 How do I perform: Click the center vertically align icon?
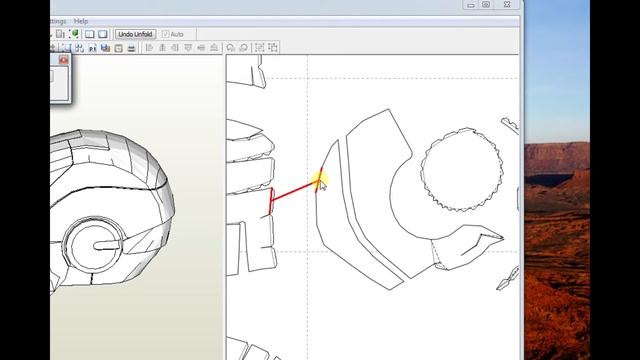[201, 48]
